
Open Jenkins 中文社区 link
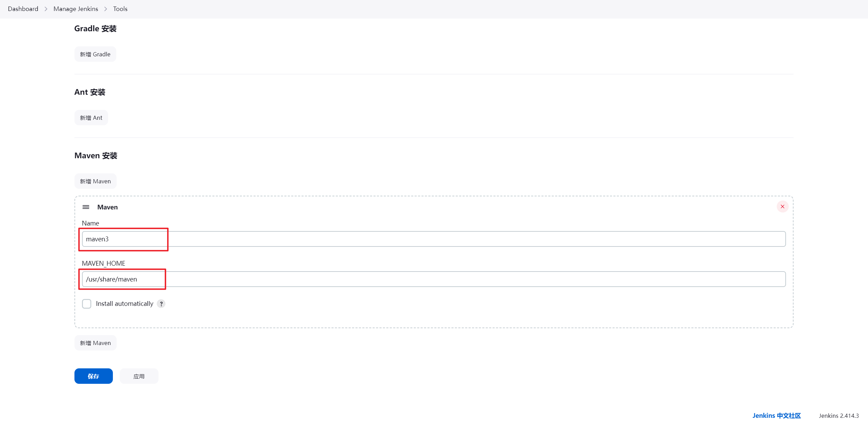(777, 416)
